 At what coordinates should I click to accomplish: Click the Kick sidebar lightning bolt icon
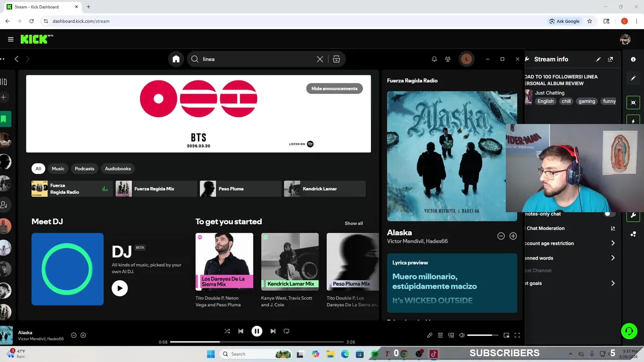pyautogui.click(x=633, y=121)
